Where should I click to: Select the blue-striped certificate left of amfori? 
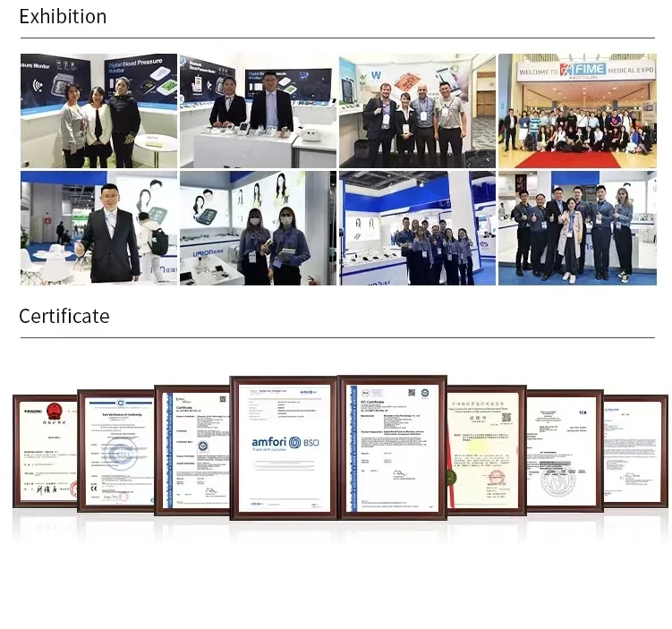(192, 450)
